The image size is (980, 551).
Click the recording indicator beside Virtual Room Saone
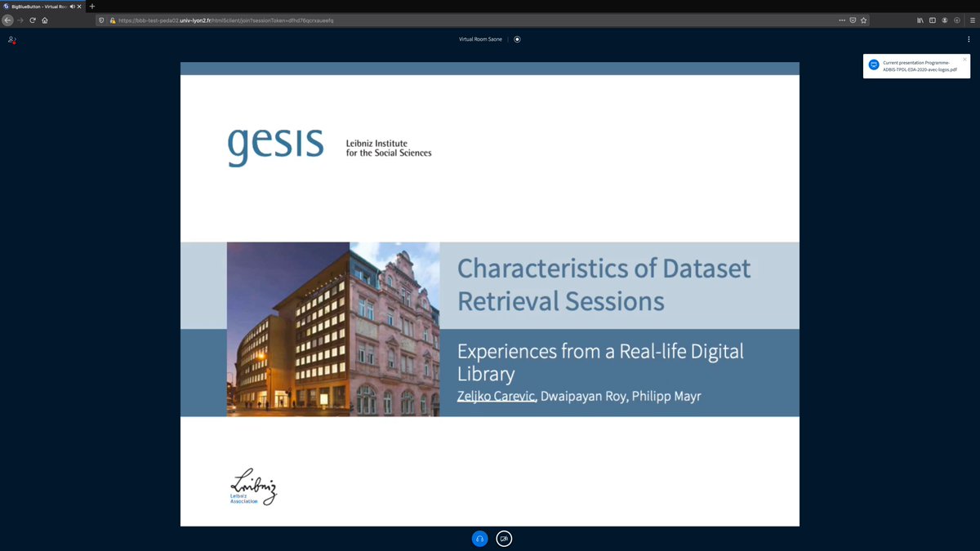coord(517,39)
